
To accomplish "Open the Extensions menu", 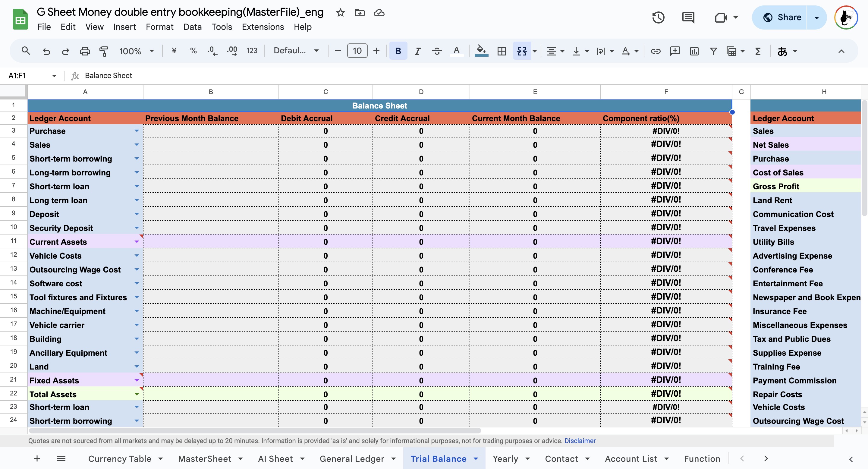I will click(263, 27).
